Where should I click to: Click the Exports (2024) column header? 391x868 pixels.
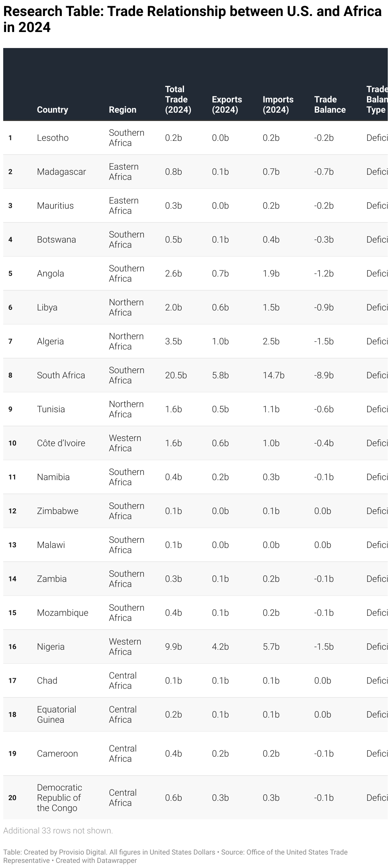(227, 104)
